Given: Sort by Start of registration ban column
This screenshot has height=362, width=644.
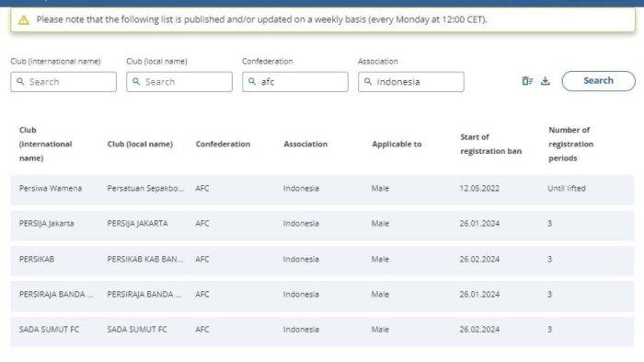Looking at the screenshot, I should click(x=490, y=144).
